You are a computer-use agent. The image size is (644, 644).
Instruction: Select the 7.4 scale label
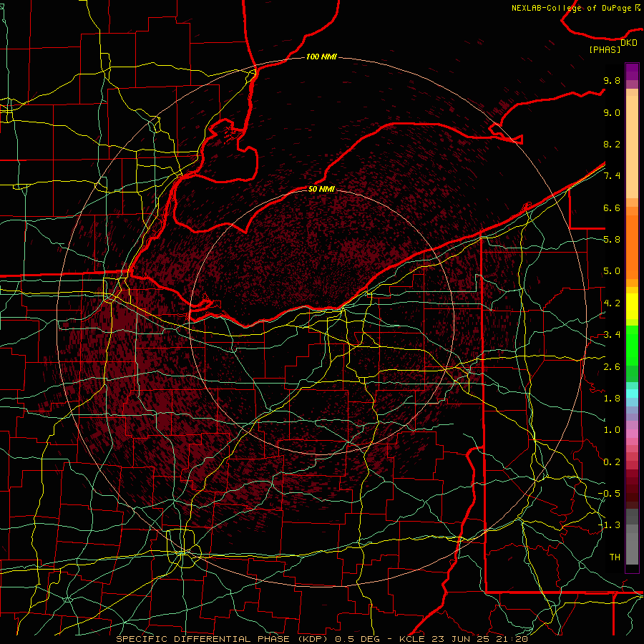(x=612, y=176)
